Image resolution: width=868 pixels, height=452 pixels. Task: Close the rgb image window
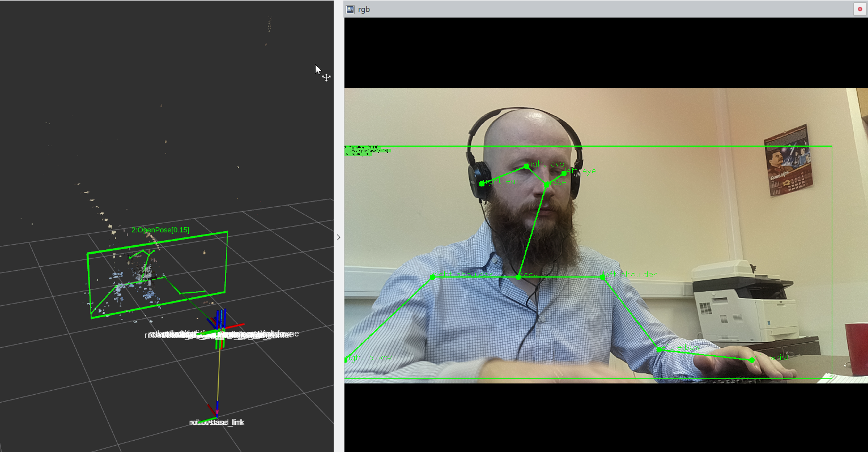(860, 9)
